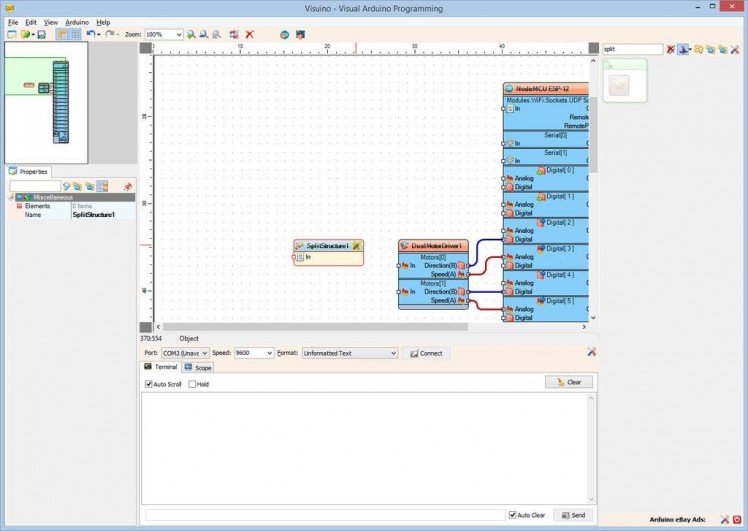Click the Zoom In magnifier icon
This screenshot has width=748, height=531.
tap(191, 34)
